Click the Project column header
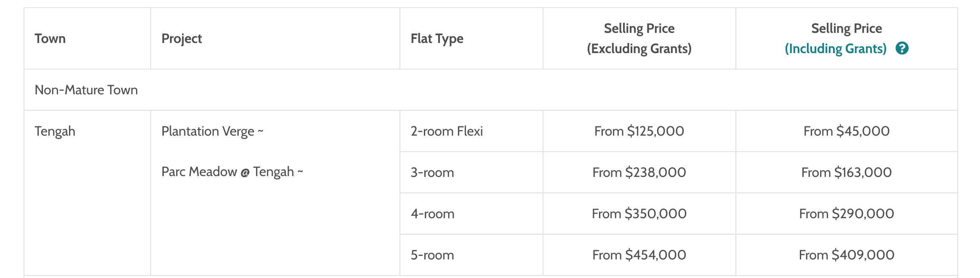Viewport: 980px width, 278px height. pos(182,39)
